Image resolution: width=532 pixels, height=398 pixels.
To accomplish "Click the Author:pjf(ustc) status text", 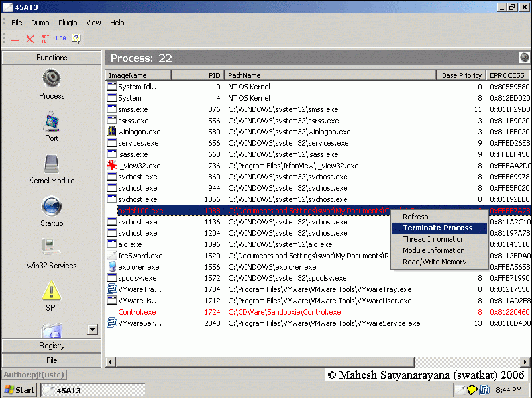I will pos(34,375).
